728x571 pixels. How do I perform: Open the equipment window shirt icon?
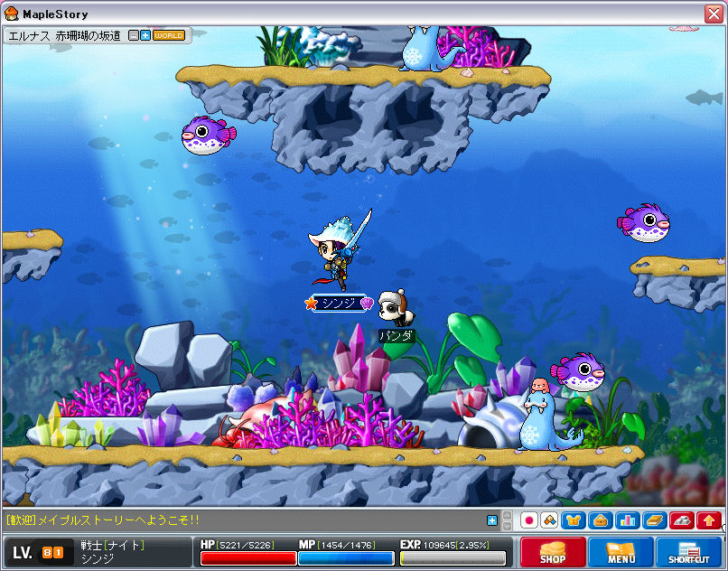(574, 520)
